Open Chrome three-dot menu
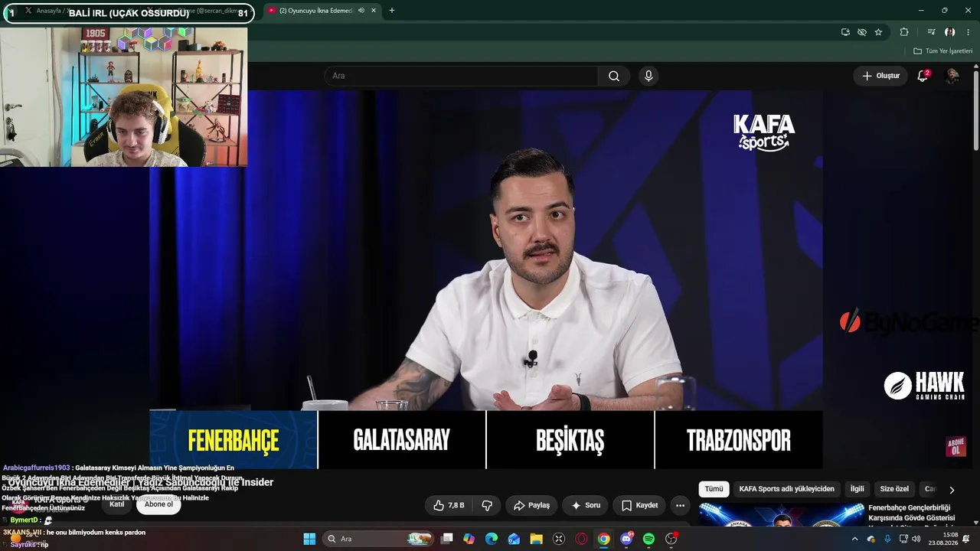 click(968, 32)
